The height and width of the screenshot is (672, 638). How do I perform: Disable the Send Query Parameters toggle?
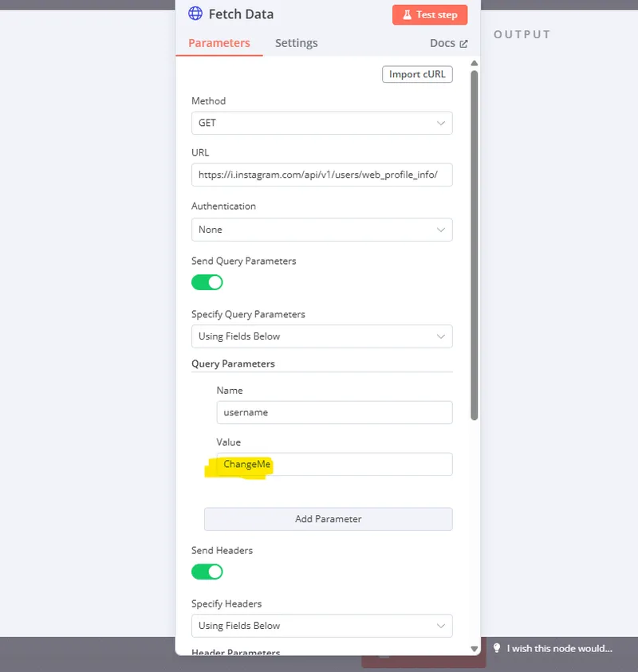tap(207, 282)
